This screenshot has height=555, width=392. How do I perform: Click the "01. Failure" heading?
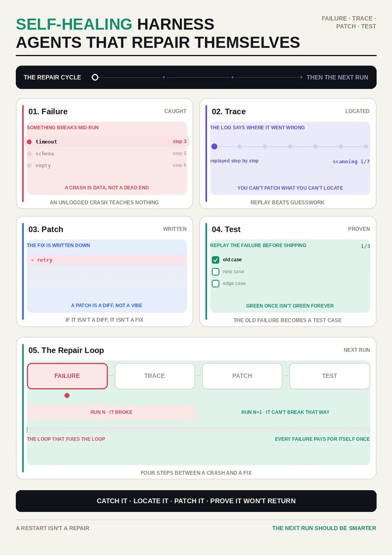coord(48,111)
